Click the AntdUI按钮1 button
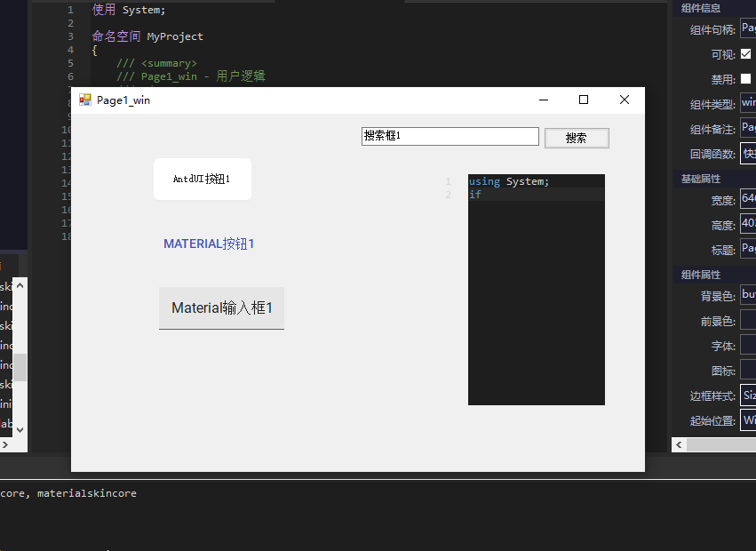This screenshot has height=551, width=756. 203,179
